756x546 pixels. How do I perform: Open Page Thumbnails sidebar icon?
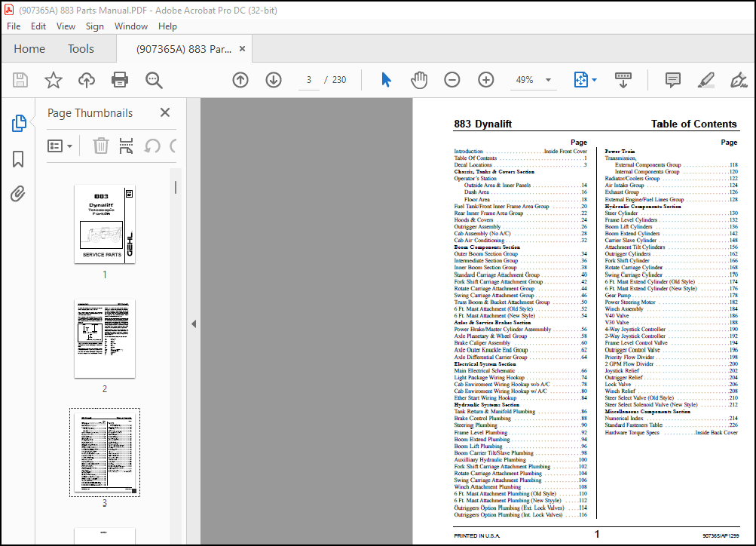pyautogui.click(x=19, y=124)
